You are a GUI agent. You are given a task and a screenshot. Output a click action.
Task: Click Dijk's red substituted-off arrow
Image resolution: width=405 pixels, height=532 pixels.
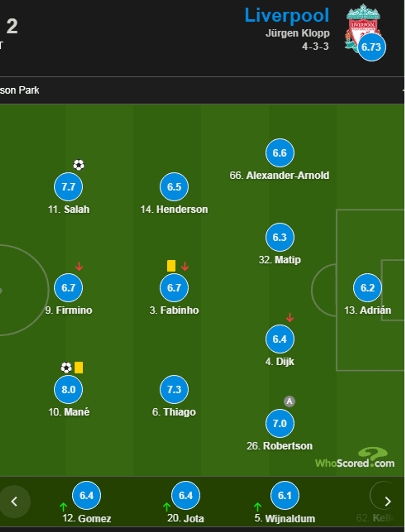tap(290, 318)
